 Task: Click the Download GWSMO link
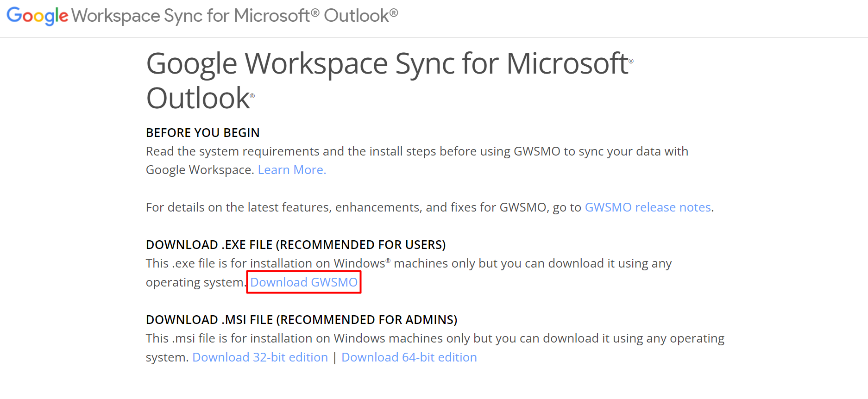coord(304,282)
